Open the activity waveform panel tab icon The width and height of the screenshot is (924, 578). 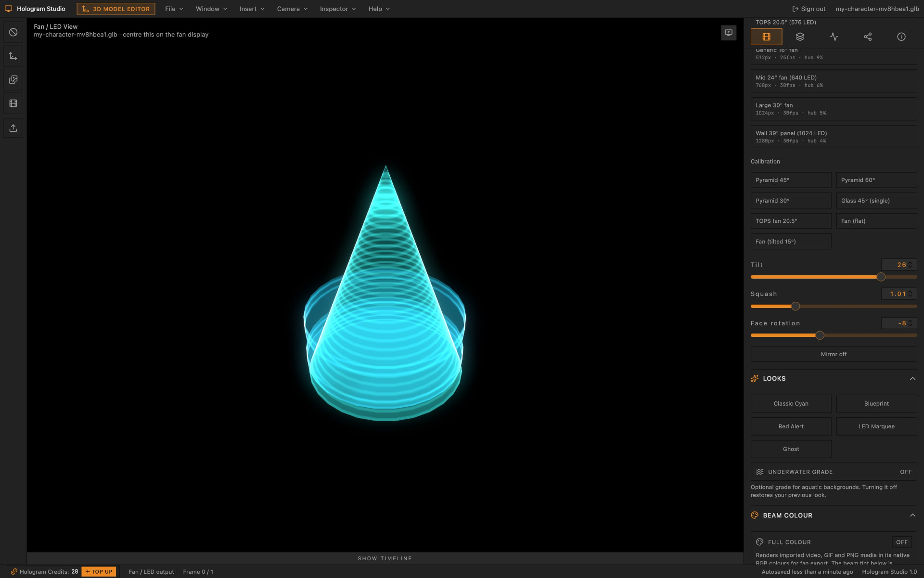[834, 37]
